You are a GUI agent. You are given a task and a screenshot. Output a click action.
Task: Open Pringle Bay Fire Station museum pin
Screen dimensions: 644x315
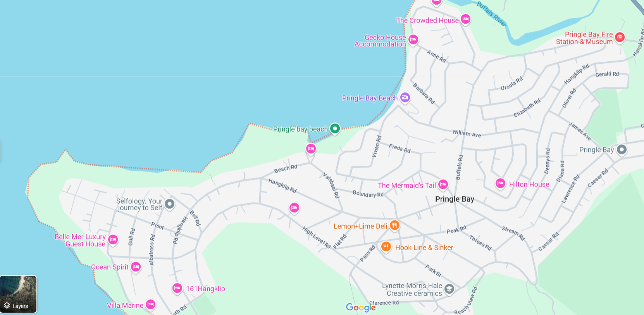620,38
